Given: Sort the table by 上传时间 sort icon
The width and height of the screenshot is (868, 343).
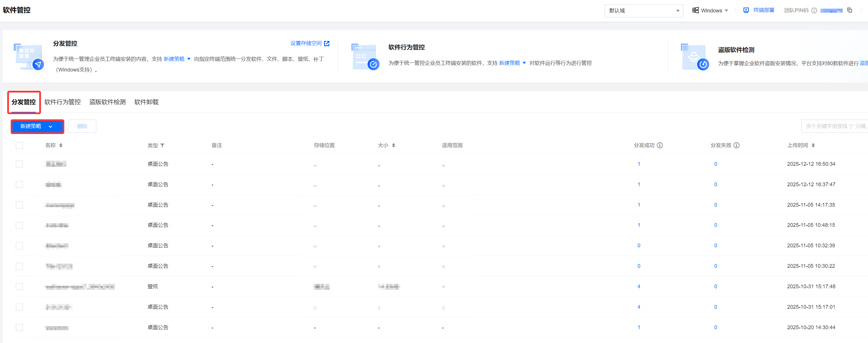Looking at the screenshot, I should (x=813, y=145).
